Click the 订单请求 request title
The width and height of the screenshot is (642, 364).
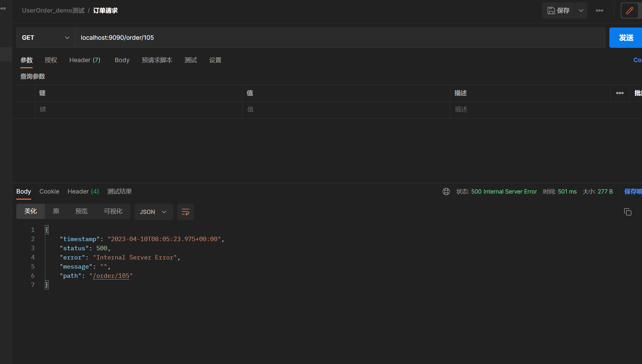pyautogui.click(x=105, y=11)
